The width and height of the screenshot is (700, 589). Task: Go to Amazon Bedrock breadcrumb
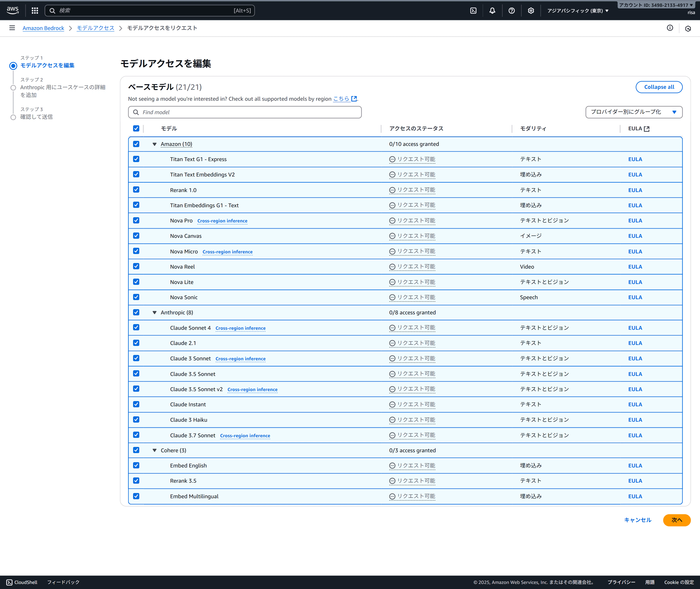(43, 28)
